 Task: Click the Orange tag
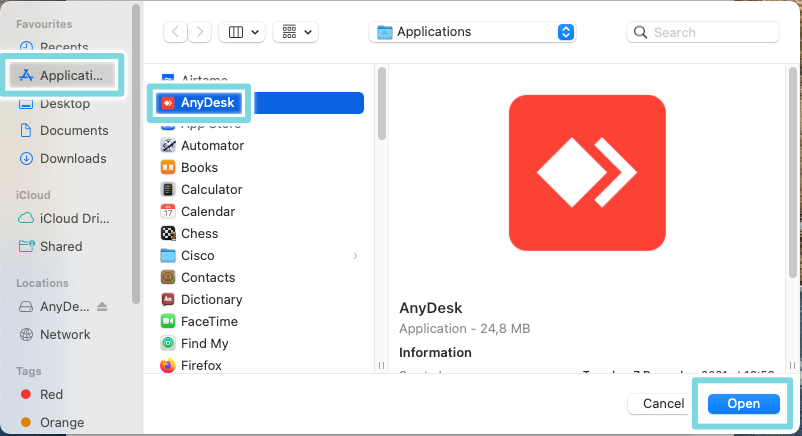pyautogui.click(x=52, y=423)
